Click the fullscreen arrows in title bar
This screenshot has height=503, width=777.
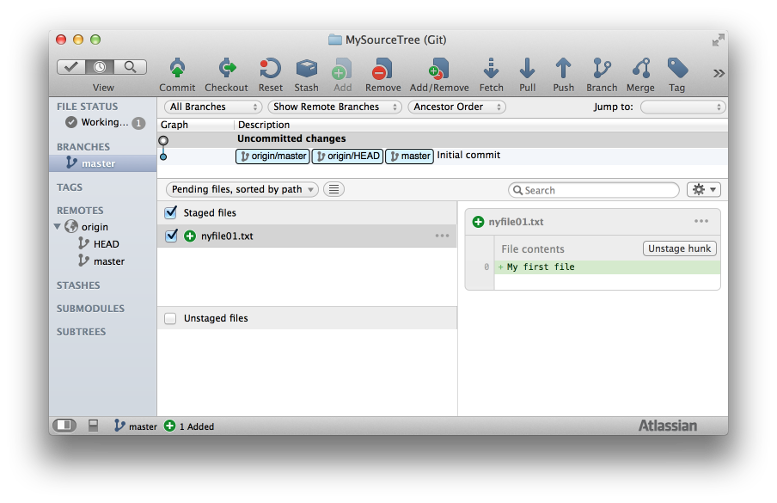719,40
